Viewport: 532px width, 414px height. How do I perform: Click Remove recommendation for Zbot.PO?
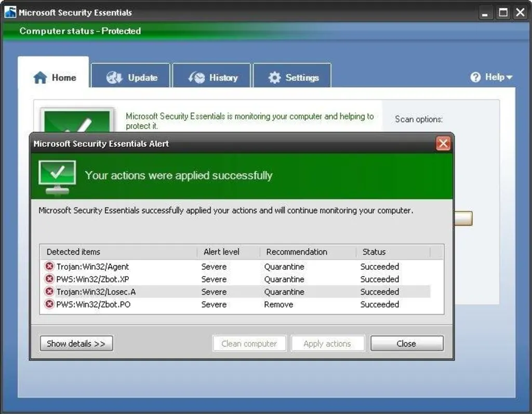click(278, 304)
